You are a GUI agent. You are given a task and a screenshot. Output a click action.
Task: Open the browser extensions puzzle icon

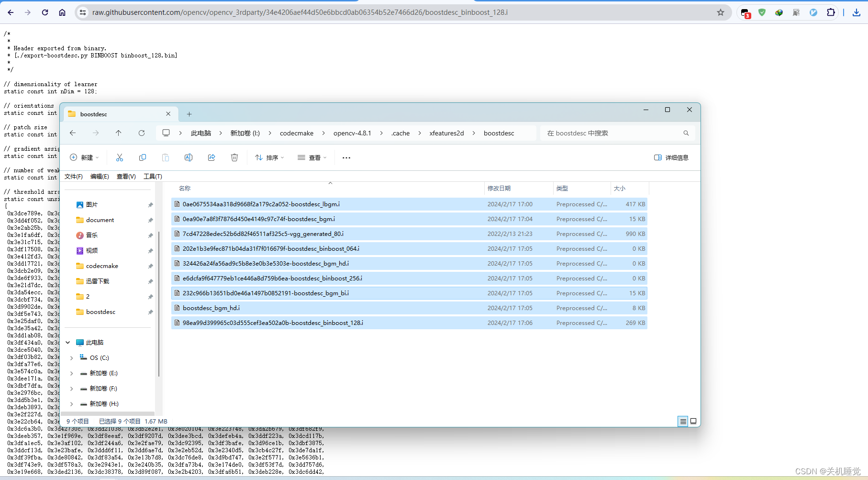pyautogui.click(x=831, y=12)
